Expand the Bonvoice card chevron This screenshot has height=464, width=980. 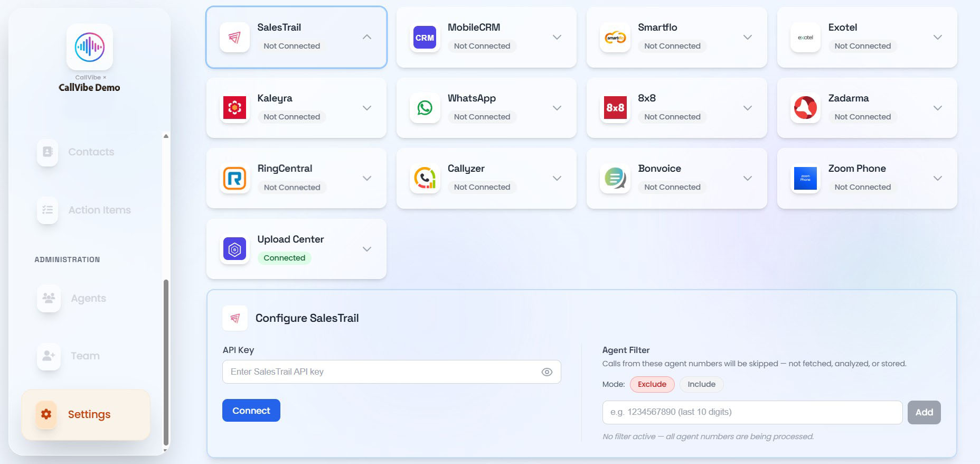coord(748,178)
